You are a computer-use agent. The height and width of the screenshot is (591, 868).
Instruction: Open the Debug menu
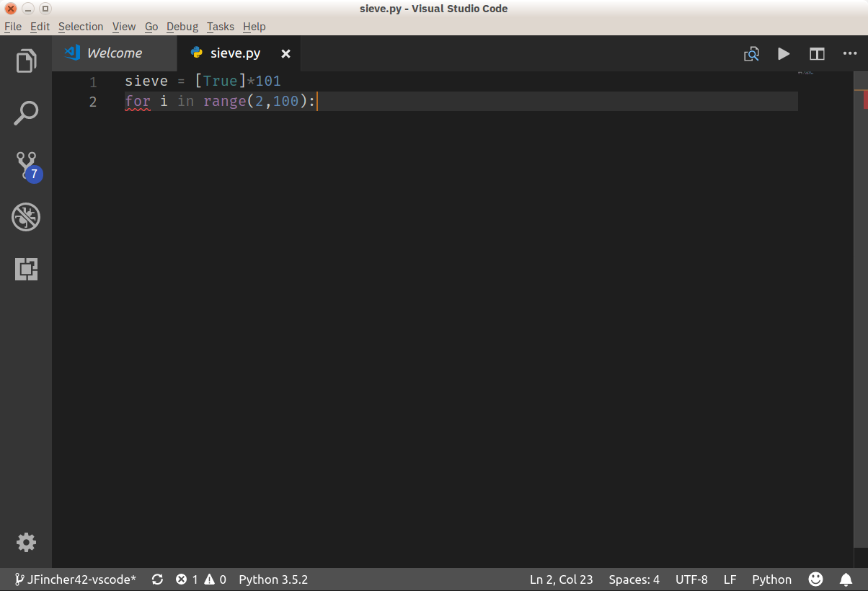tap(182, 27)
